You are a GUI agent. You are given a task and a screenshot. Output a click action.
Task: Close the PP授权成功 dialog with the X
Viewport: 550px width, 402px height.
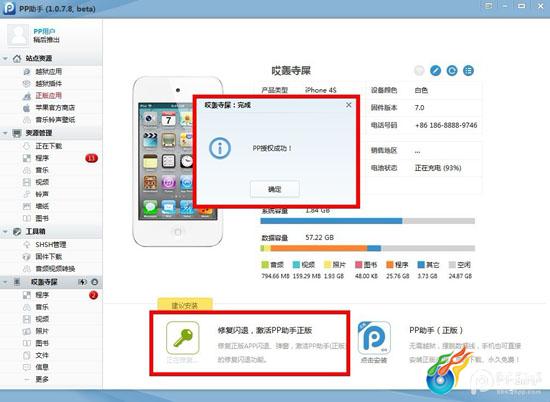pyautogui.click(x=348, y=105)
